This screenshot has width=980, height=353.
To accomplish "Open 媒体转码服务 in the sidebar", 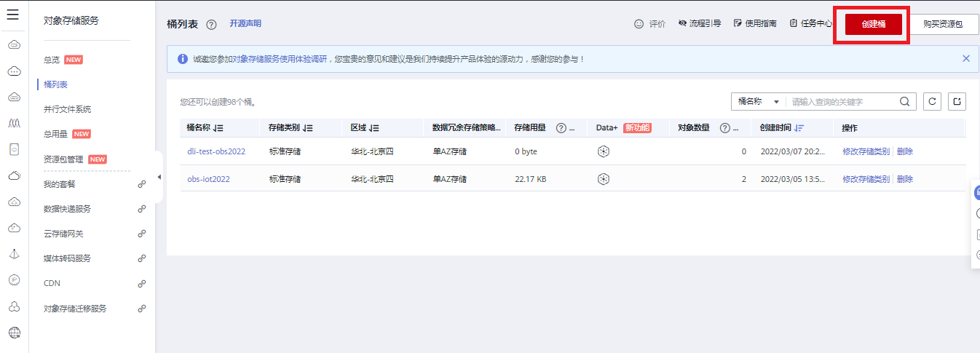I will point(67,258).
